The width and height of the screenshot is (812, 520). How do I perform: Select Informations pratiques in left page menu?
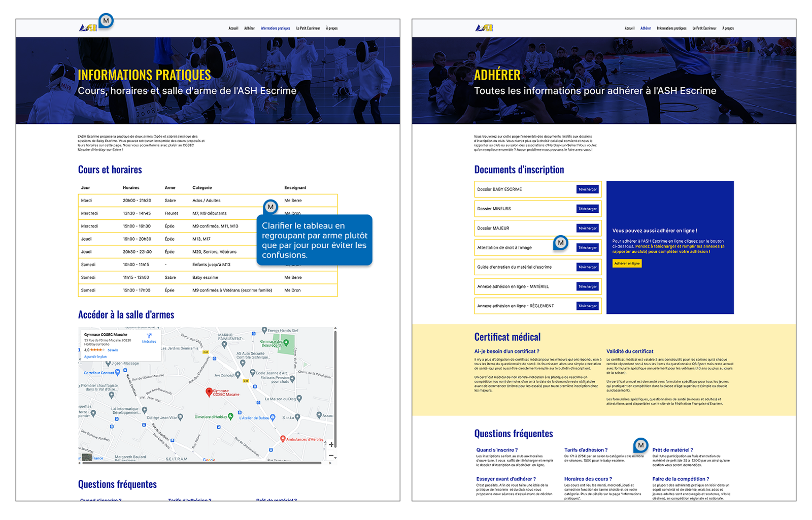click(x=276, y=28)
